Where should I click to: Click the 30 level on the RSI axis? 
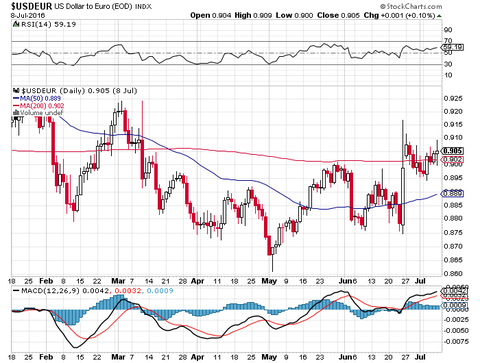pyautogui.click(x=448, y=64)
